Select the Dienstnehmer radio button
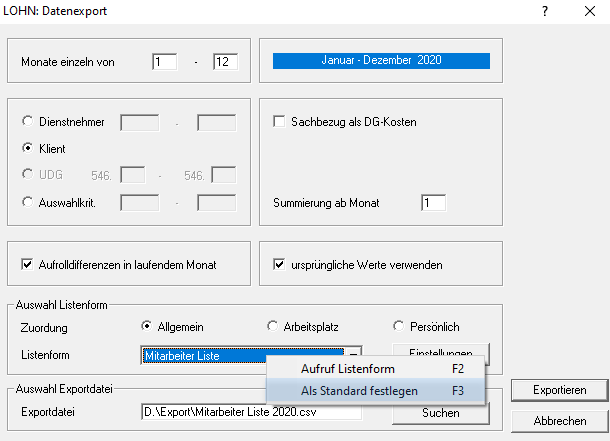Image resolution: width=610 pixels, height=441 pixels. coord(28,122)
